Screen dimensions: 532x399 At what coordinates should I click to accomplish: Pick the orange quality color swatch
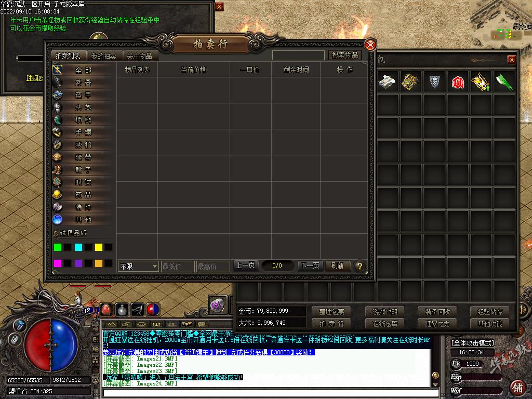pyautogui.click(x=99, y=263)
